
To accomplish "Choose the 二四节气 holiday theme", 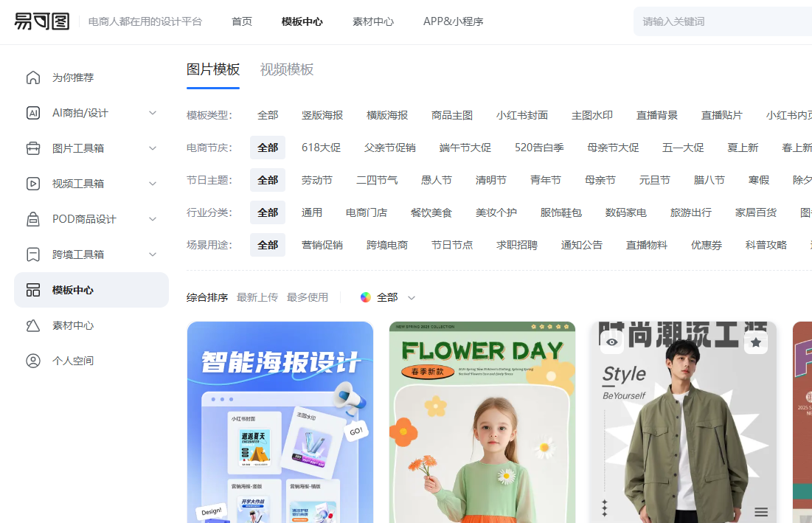I will (x=377, y=180).
